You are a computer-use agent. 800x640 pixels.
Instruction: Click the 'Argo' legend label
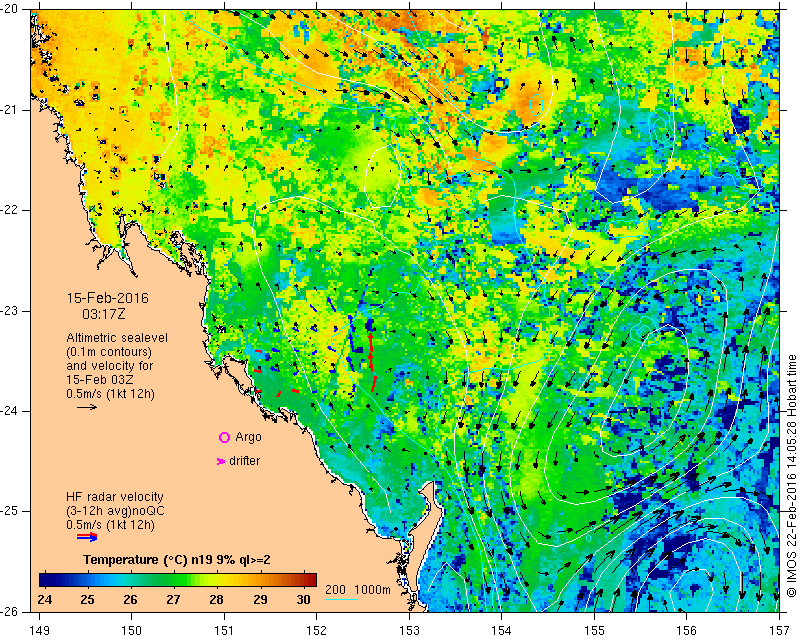pos(248,437)
